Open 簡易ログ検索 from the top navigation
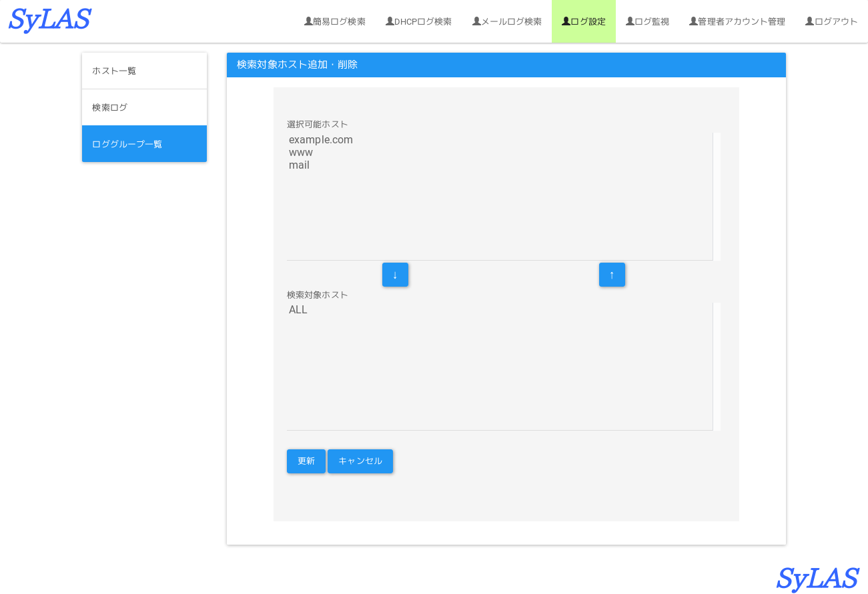Image resolution: width=868 pixels, height=594 pixels. pyautogui.click(x=335, y=21)
